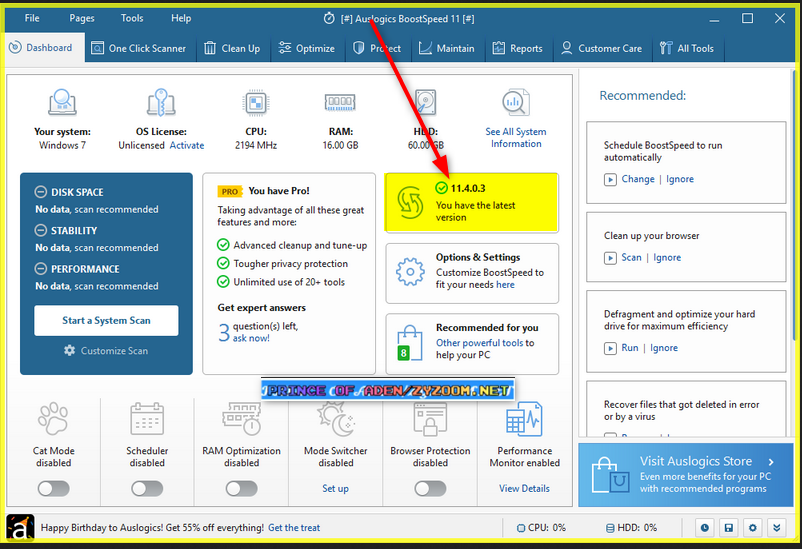Open the File menu

[32, 18]
